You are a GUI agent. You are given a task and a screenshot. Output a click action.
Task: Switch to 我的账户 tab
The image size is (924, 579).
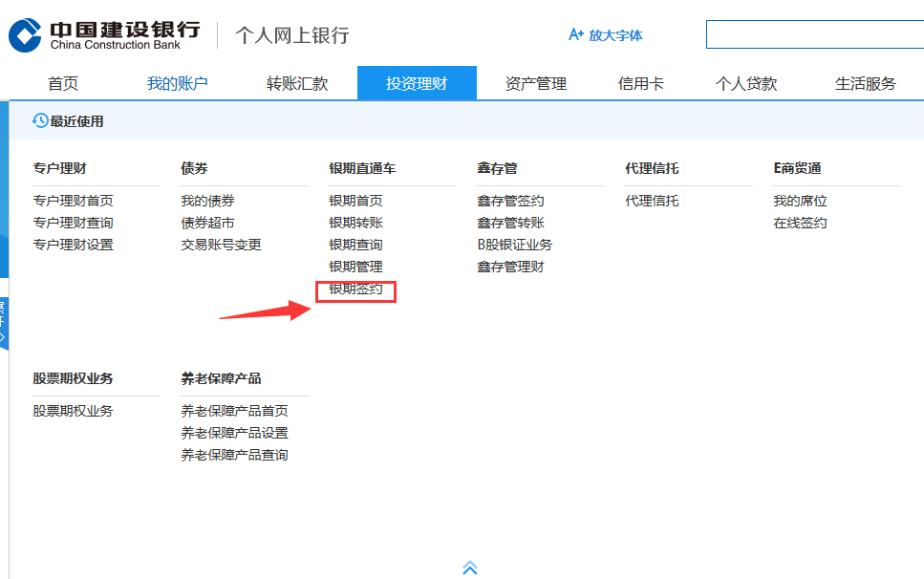pyautogui.click(x=177, y=84)
